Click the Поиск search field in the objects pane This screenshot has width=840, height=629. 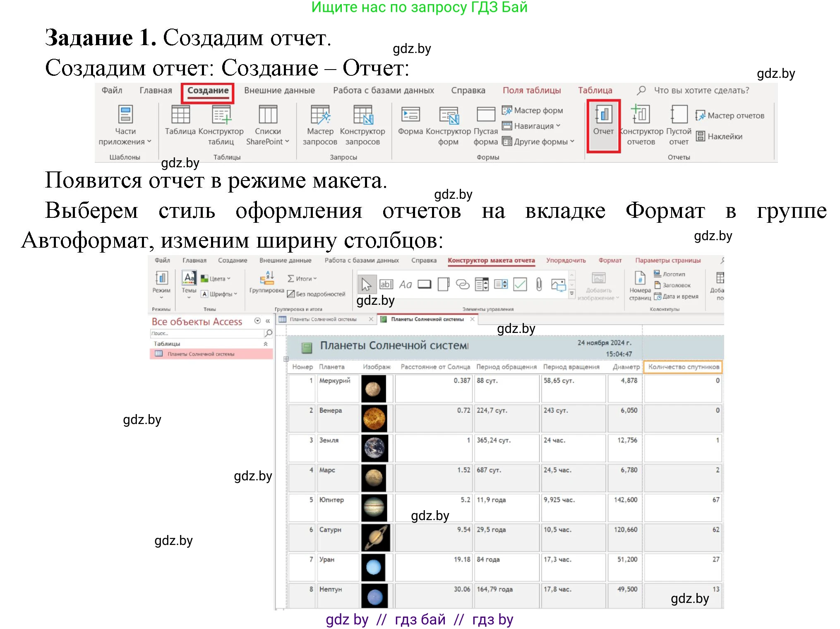(x=207, y=334)
